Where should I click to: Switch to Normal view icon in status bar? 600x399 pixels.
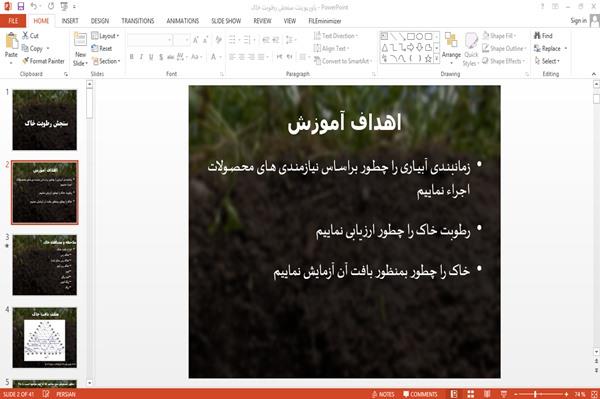point(454,394)
